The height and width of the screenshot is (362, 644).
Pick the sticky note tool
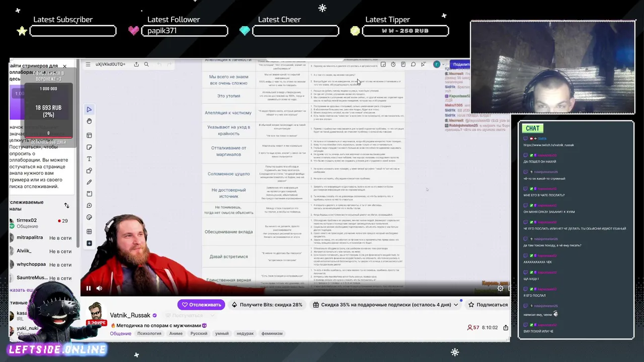click(89, 147)
